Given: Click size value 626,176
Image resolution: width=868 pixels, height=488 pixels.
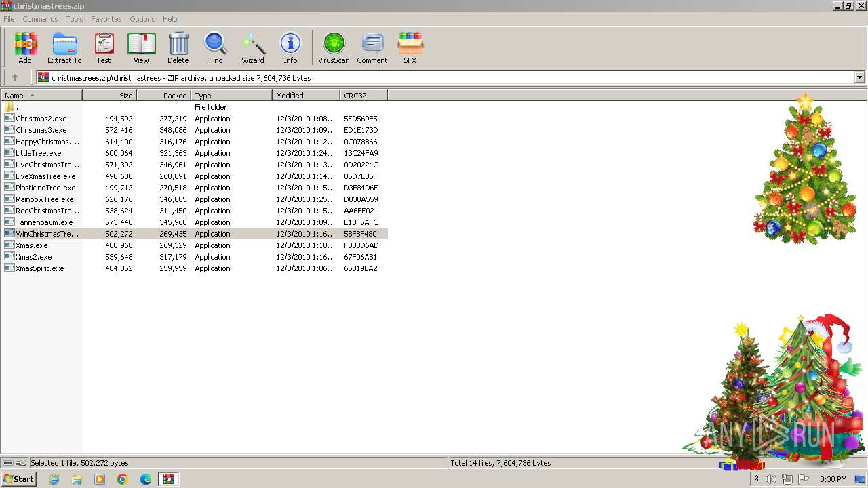Looking at the screenshot, I should (x=119, y=199).
